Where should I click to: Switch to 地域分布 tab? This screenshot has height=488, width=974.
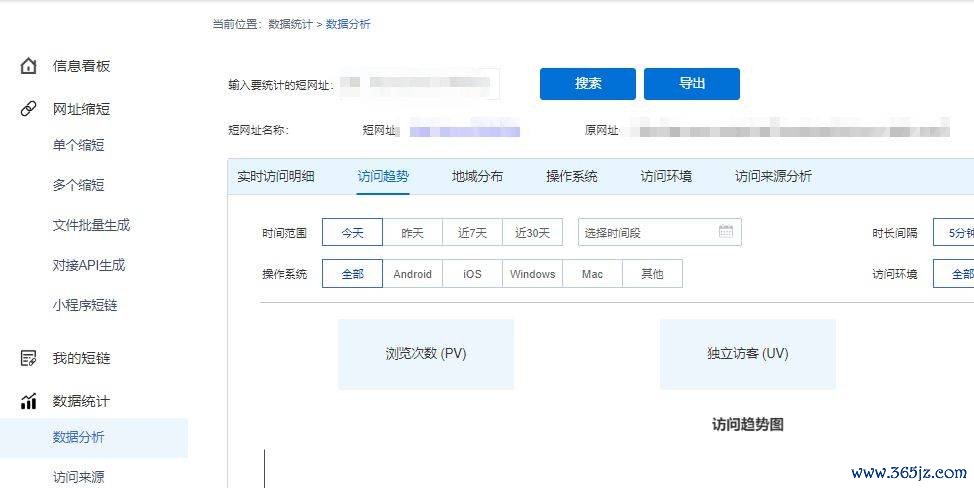(x=477, y=176)
